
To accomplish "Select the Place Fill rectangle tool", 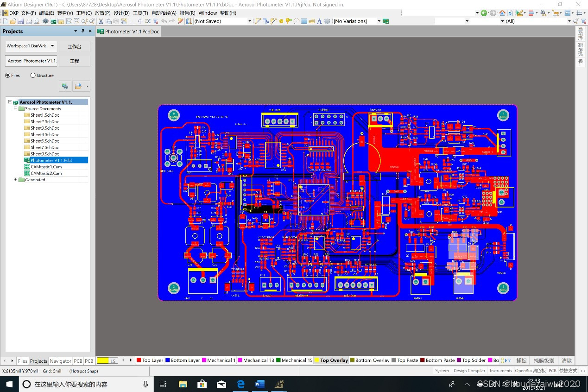I will pyautogui.click(x=304, y=21).
